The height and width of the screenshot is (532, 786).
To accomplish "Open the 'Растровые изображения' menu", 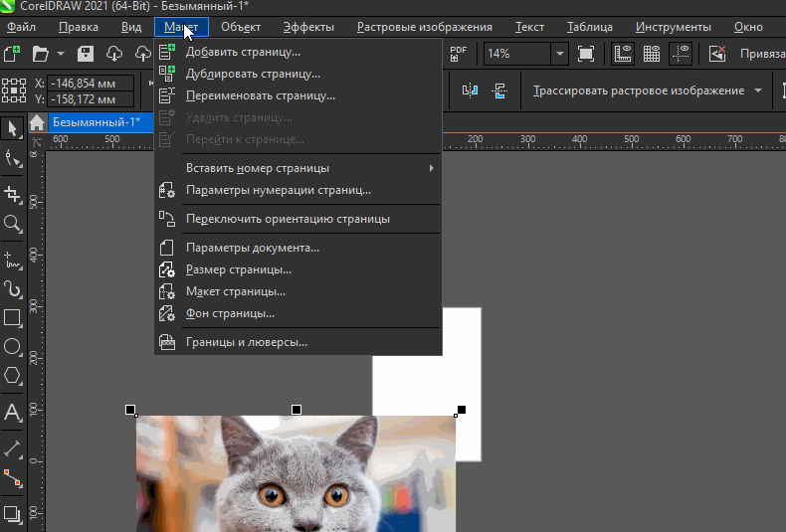I will point(425,27).
